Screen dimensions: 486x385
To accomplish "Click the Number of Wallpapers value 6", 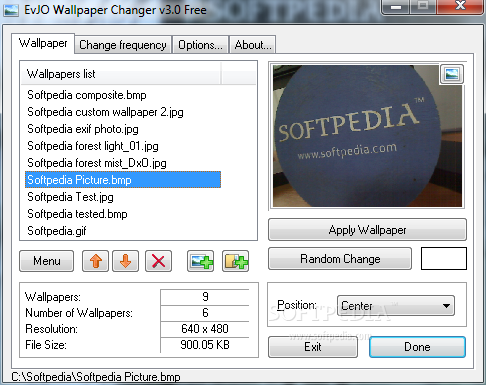I will coord(205,313).
